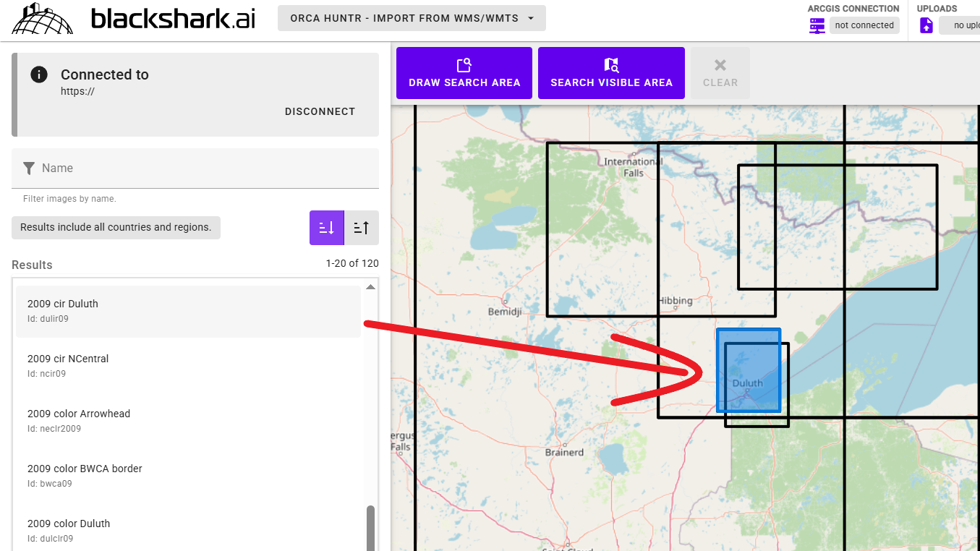Select the 2009 color Arrowhead result

tap(188, 421)
